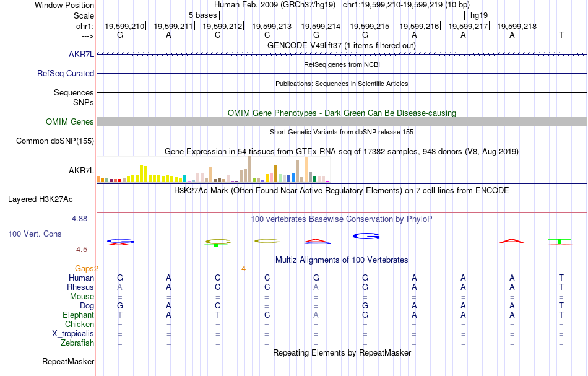Click the SNPs track label
This screenshot has height=376, width=588.
point(84,102)
